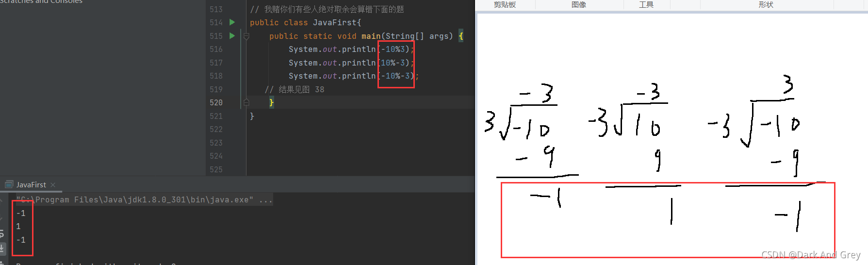Click the '结果见图 38' comment on line 519

pos(295,89)
